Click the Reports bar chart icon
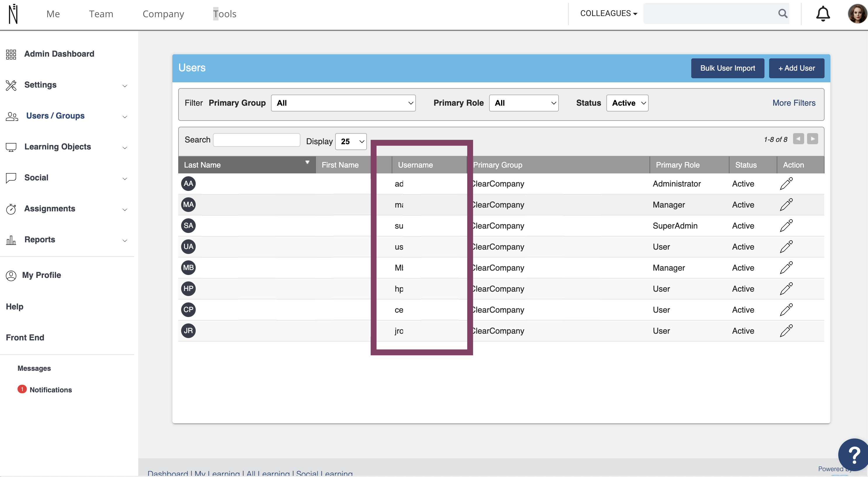The width and height of the screenshot is (868, 477). pyautogui.click(x=11, y=240)
